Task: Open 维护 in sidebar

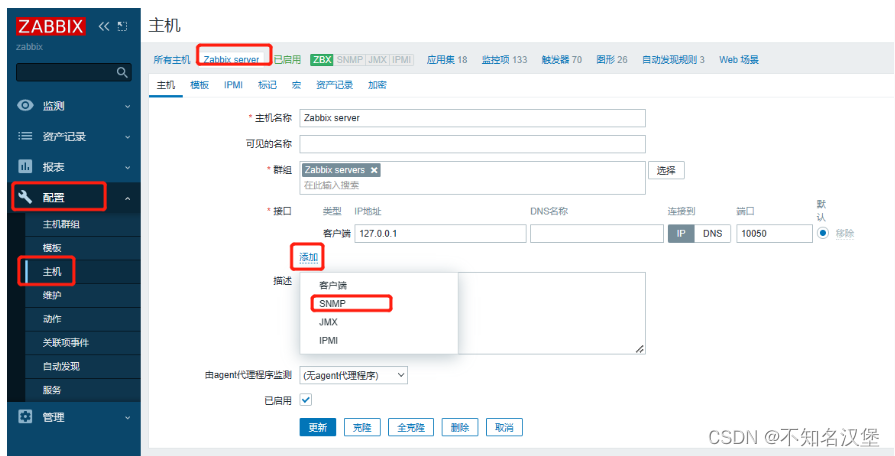Action: coord(52,295)
